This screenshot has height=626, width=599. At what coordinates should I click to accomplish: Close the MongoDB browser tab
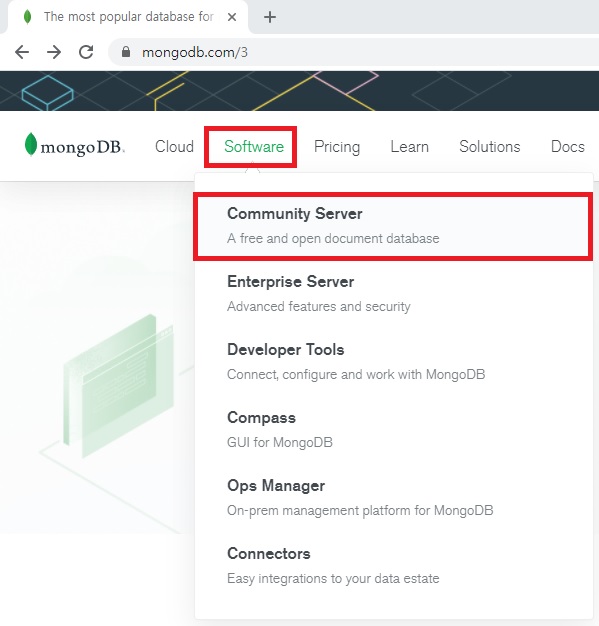(x=232, y=17)
